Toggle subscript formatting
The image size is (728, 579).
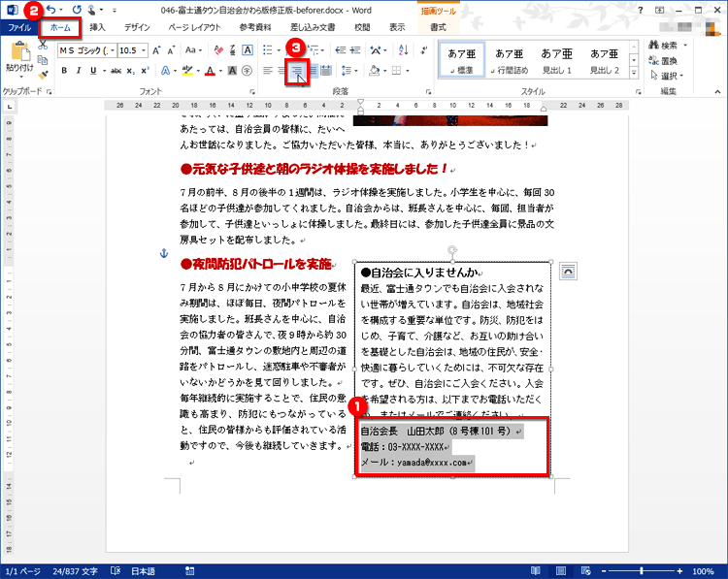pyautogui.click(x=131, y=71)
